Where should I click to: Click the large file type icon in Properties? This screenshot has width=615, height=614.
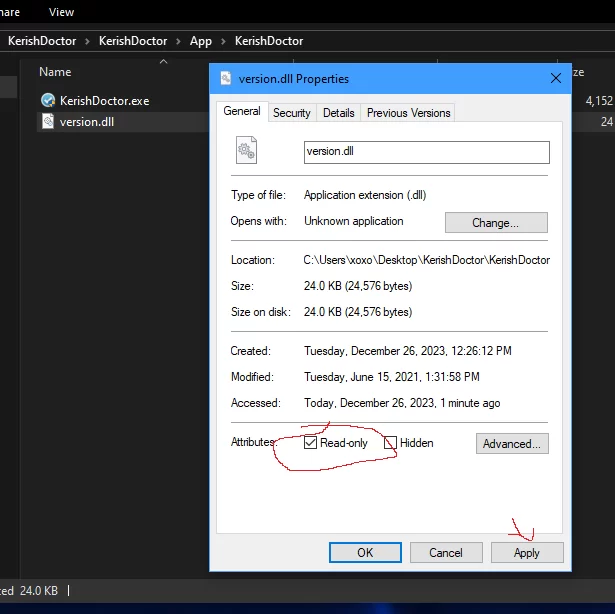tap(246, 150)
